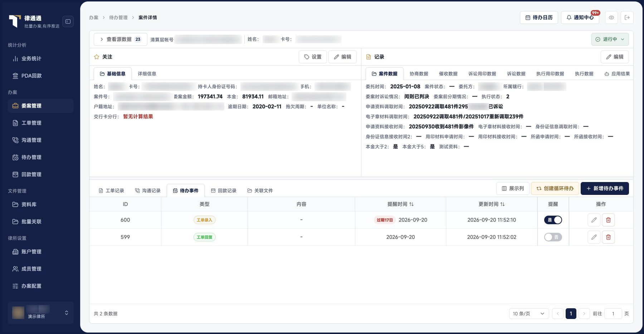Open 回款记录 tab

pos(224,191)
